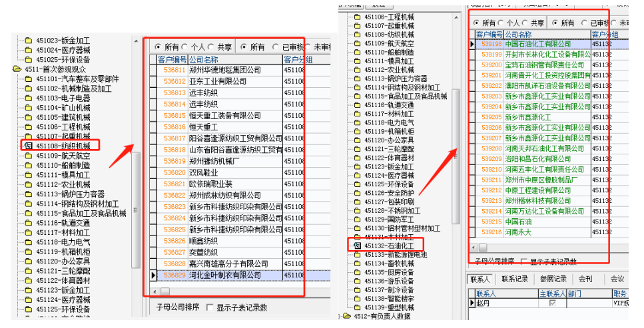Click the row pointer beside 中国石油化工有限公司
644x328 pixels.
click(x=472, y=44)
